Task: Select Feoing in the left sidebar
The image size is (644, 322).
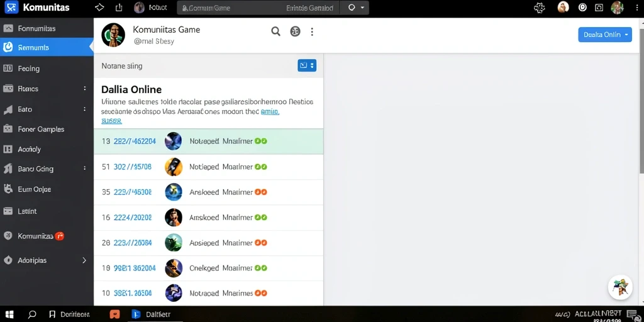Action: 29,69
